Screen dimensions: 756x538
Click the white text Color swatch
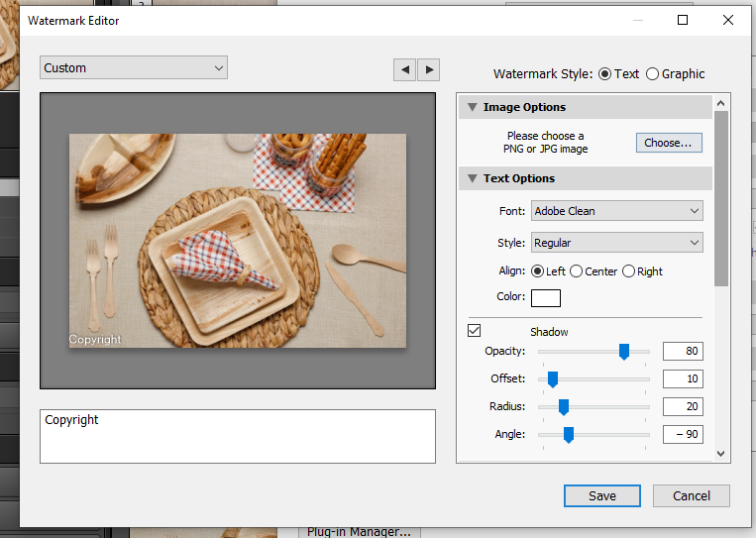coord(546,298)
